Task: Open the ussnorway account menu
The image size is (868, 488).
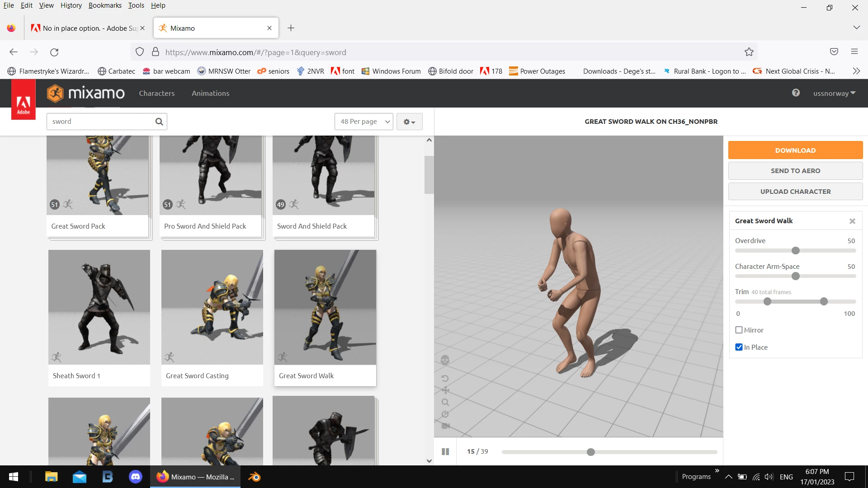Action: 834,93
